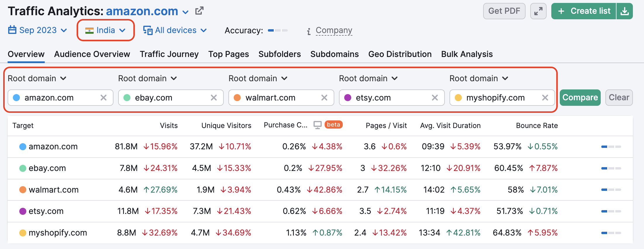This screenshot has height=249, width=644.
Task: Click the orange beta badge
Action: (x=333, y=124)
